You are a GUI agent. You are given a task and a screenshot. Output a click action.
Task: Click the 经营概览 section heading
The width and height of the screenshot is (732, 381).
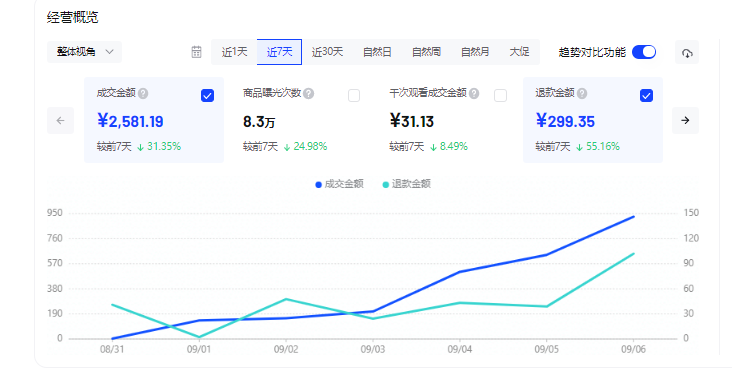point(72,17)
